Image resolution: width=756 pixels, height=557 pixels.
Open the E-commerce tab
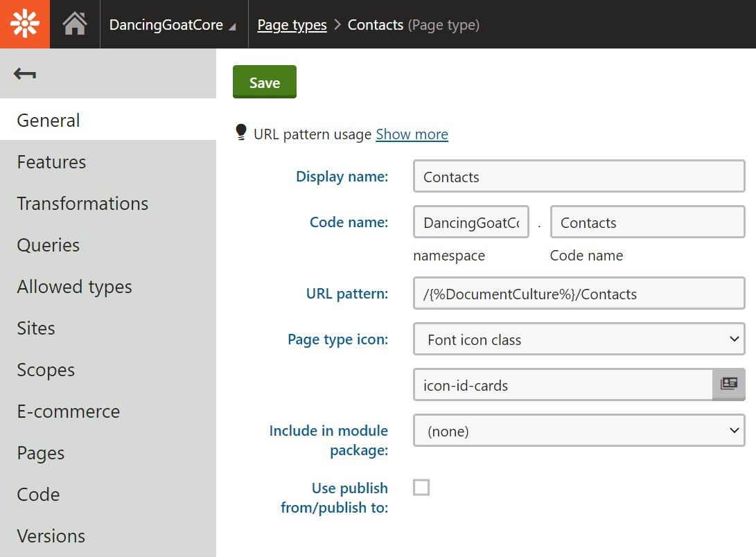108,411
